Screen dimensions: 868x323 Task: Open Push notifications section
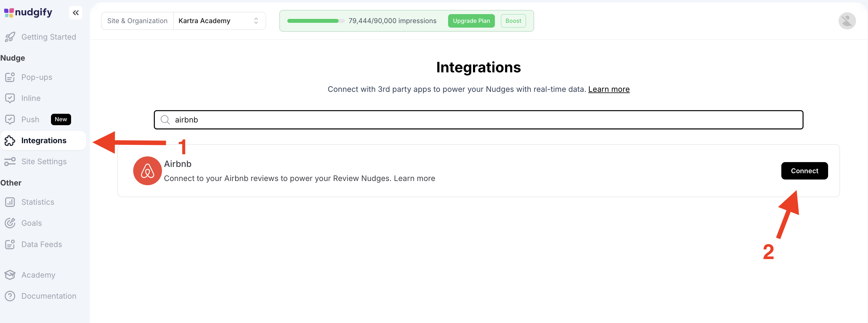coord(30,119)
